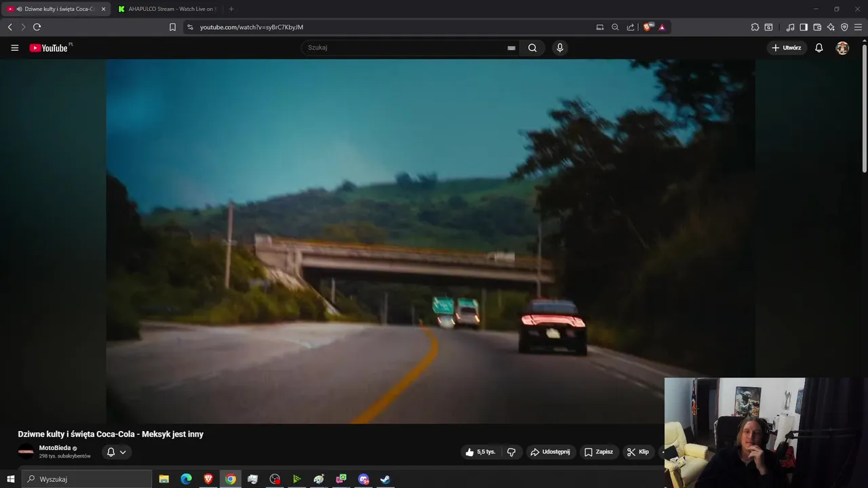
Task: Open a new browser tab
Action: click(x=231, y=9)
